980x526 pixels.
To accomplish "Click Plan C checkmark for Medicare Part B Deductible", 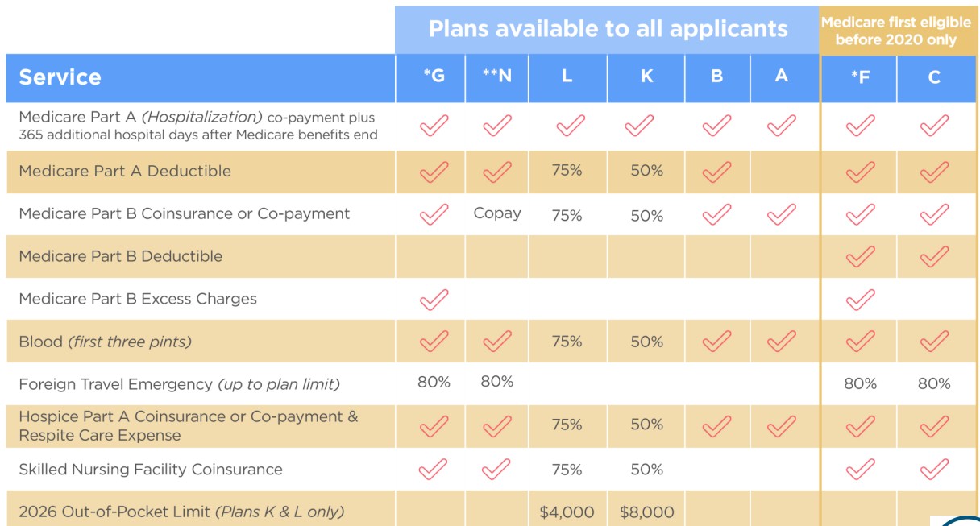I will (x=933, y=256).
